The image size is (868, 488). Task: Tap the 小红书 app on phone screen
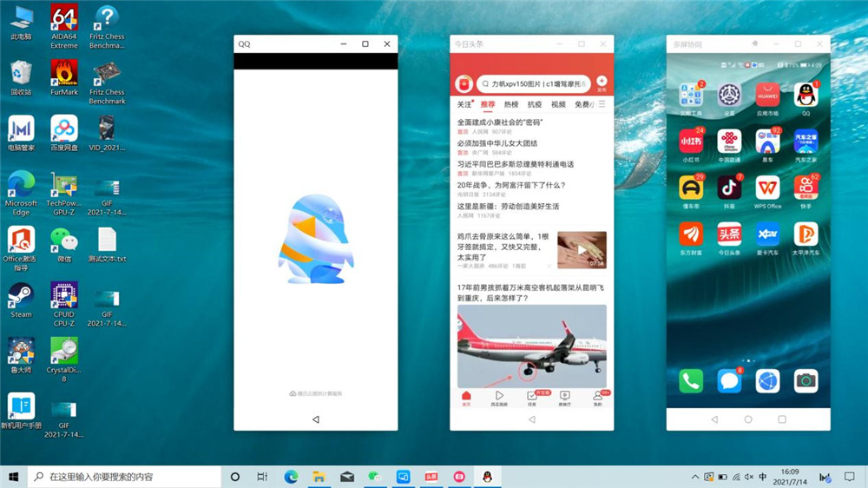pyautogui.click(x=691, y=142)
